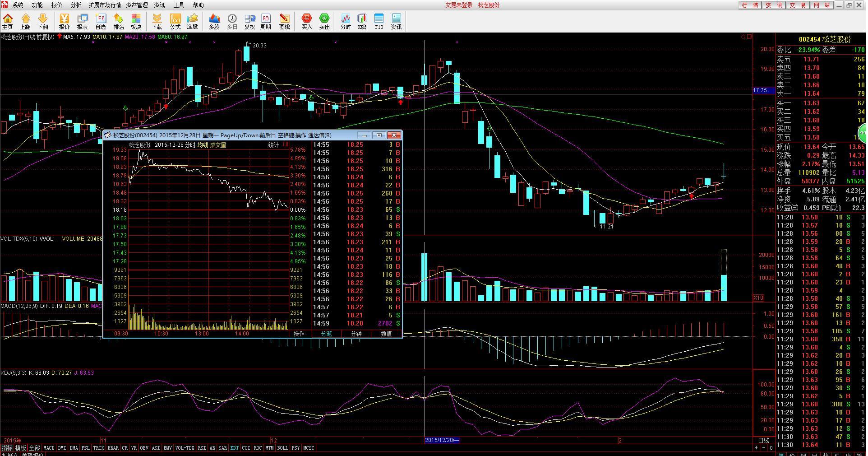The width and height of the screenshot is (868, 456).
Task: Click the green round floating button
Action: pos(863,133)
